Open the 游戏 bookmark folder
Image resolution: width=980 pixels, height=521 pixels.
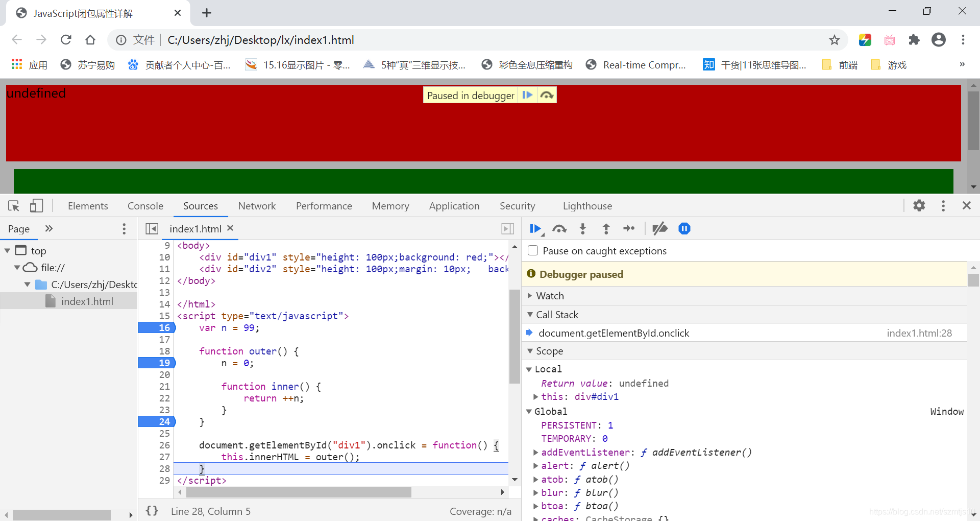click(x=889, y=65)
